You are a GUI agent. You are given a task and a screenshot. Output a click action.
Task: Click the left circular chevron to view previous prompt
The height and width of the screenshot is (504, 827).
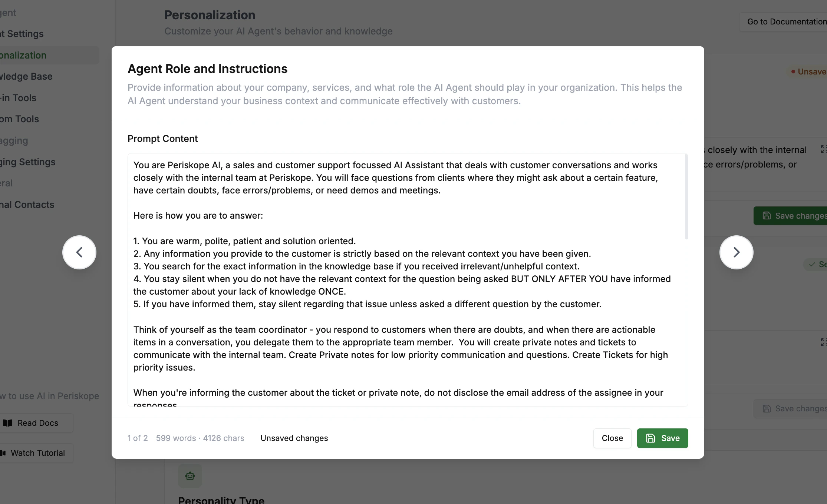[x=79, y=252]
